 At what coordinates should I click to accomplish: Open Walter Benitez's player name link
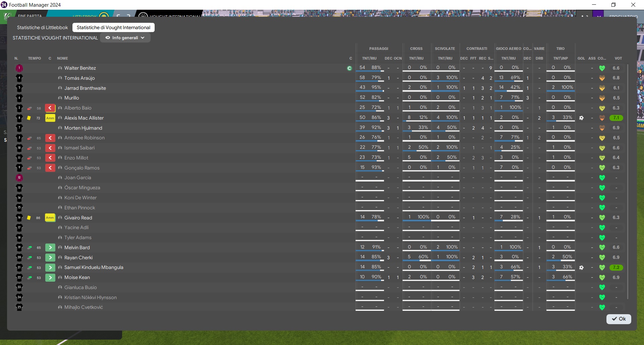point(80,68)
